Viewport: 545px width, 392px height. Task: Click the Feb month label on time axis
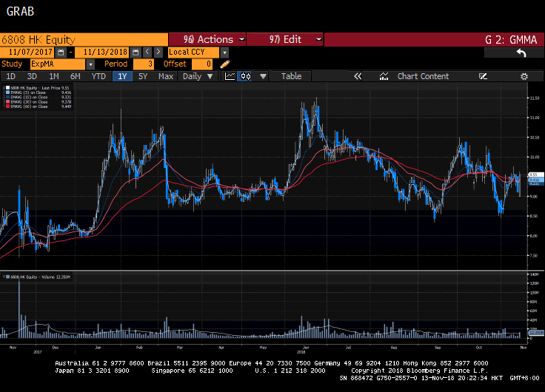(x=139, y=347)
